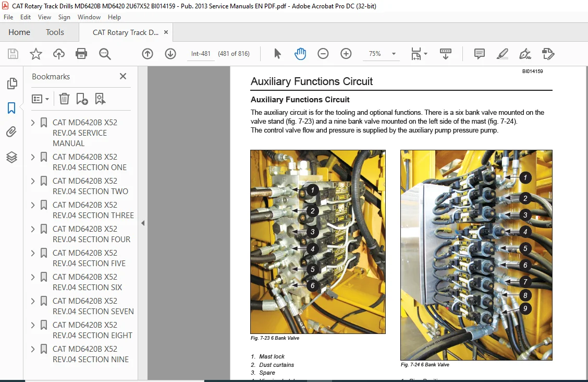
Task: Go to next page arrow
Action: click(170, 54)
